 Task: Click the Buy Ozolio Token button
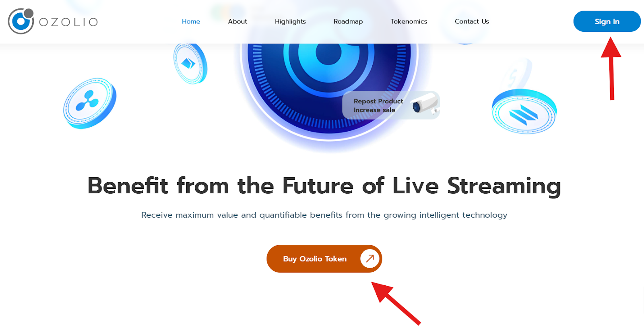click(x=324, y=258)
